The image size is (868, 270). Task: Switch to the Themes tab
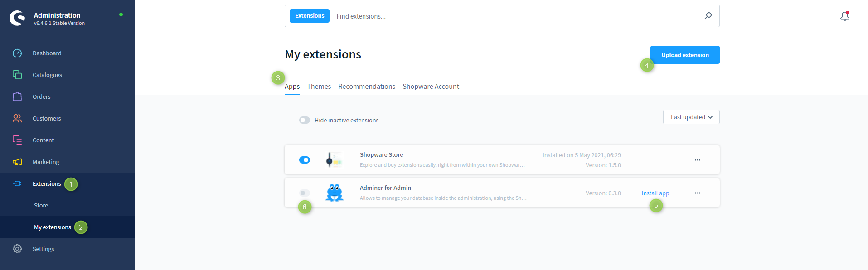[x=319, y=87]
